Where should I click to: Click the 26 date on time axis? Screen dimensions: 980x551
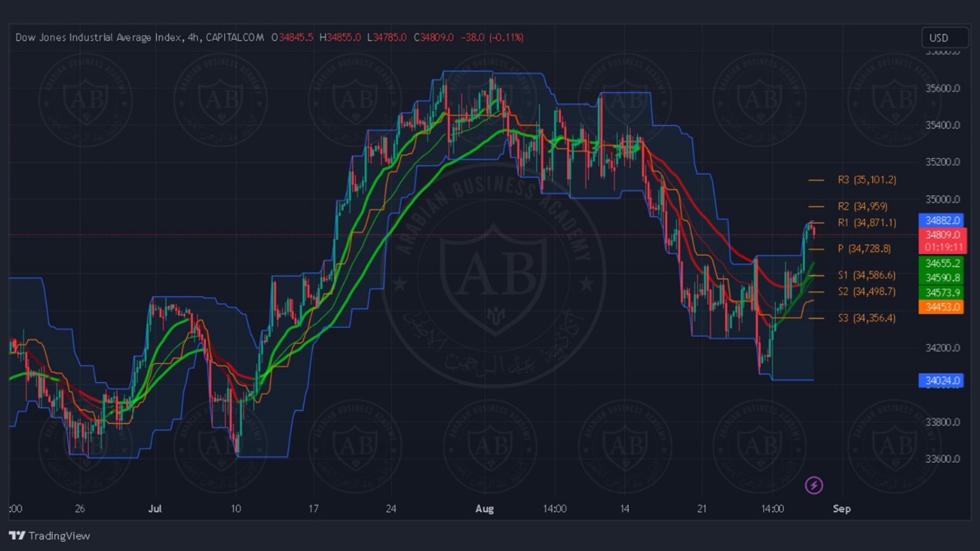point(80,509)
